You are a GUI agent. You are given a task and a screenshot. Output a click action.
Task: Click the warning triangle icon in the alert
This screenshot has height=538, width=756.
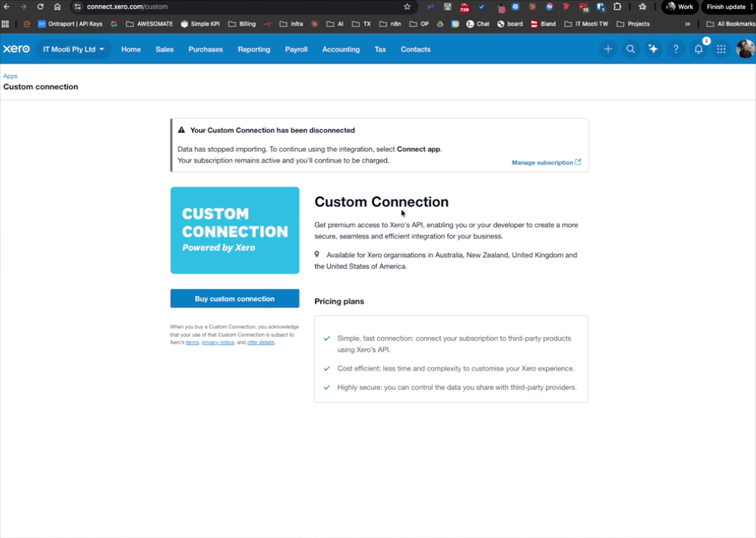coord(182,130)
